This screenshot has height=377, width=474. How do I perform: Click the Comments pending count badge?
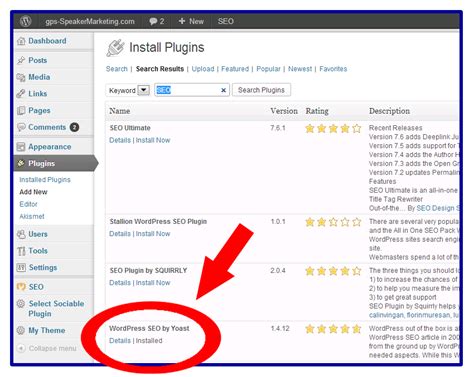tap(74, 127)
